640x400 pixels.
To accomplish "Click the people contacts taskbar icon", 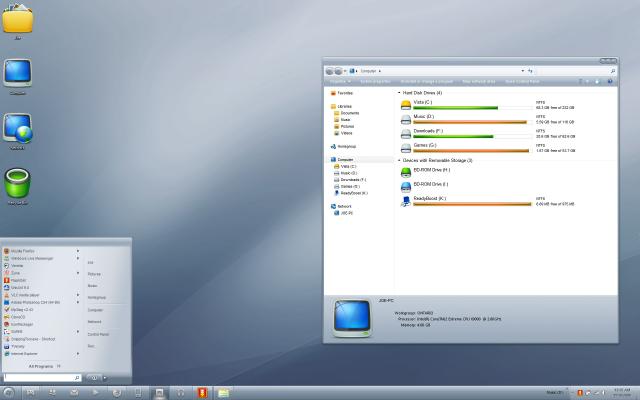I will click(52, 393).
